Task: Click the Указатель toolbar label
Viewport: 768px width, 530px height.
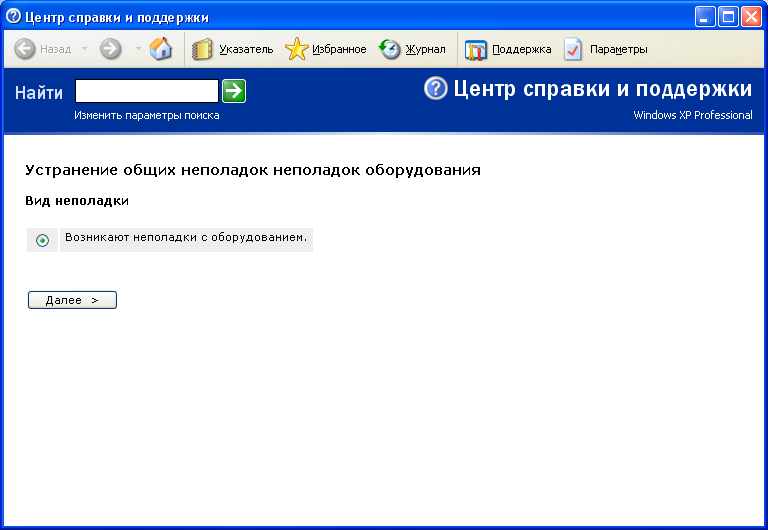Action: coord(246,49)
